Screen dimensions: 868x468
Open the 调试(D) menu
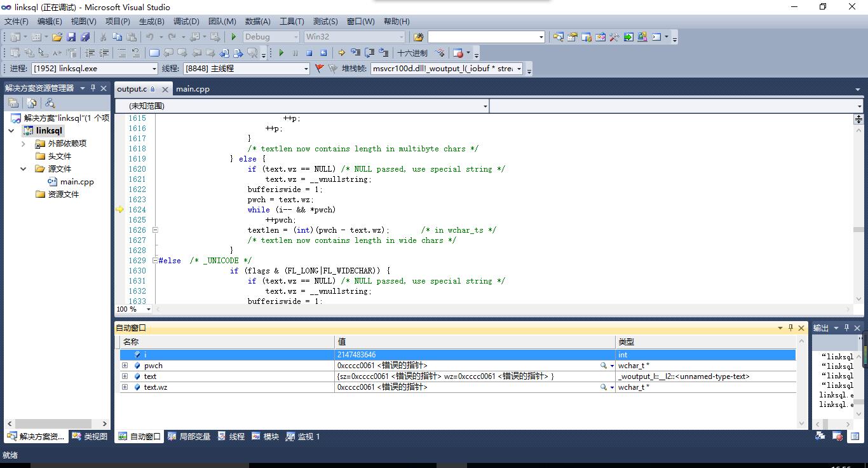coord(186,22)
